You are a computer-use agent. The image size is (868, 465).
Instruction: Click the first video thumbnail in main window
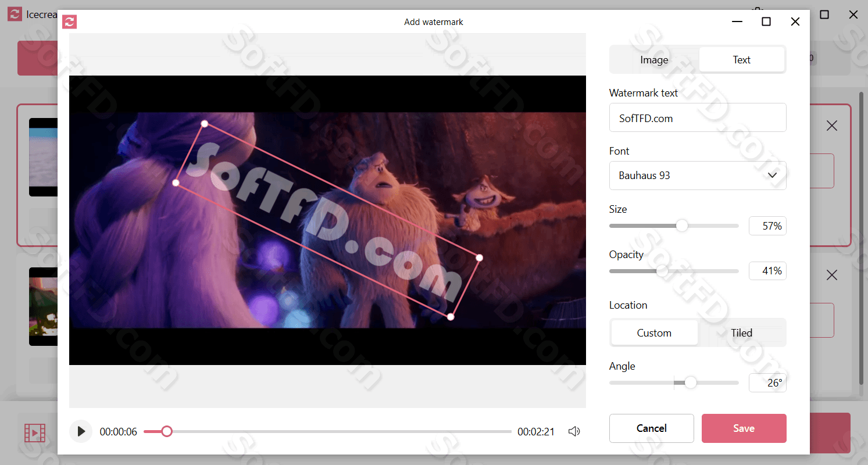click(x=44, y=157)
